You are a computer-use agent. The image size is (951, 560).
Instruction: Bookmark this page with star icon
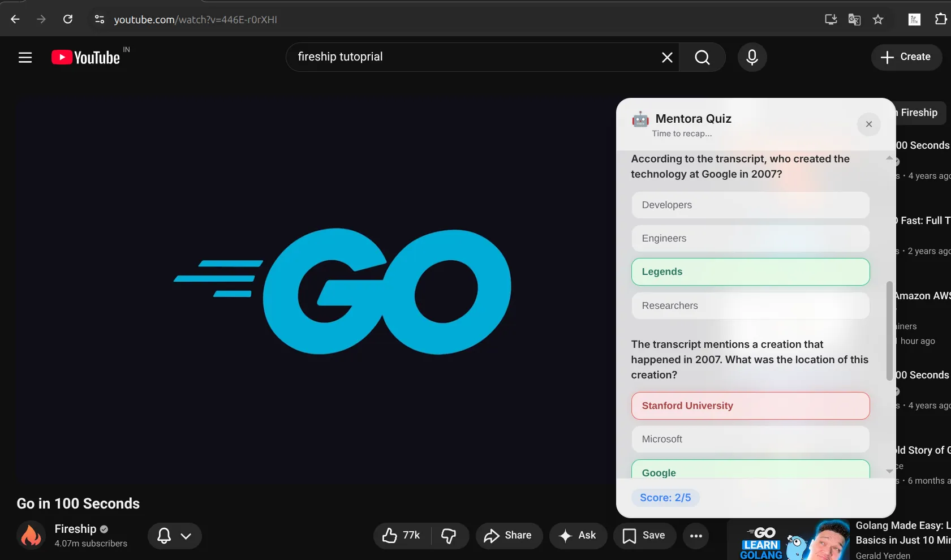click(x=877, y=20)
